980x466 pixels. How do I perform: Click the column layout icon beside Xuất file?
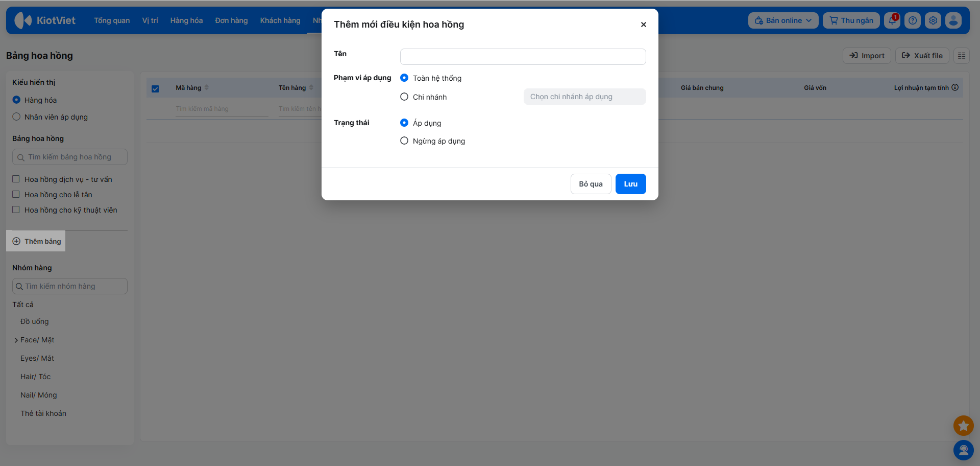(x=962, y=56)
